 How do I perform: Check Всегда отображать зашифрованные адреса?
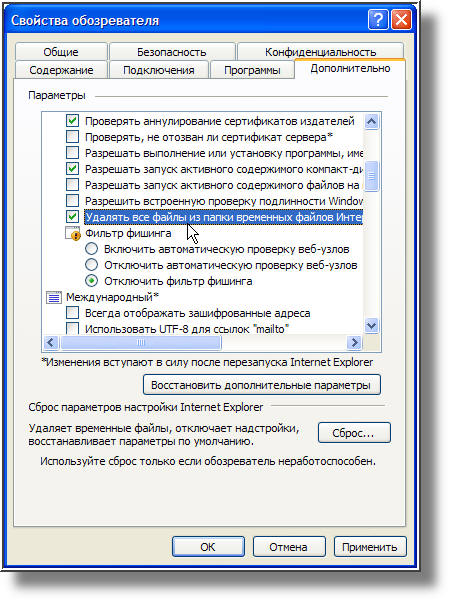point(72,313)
